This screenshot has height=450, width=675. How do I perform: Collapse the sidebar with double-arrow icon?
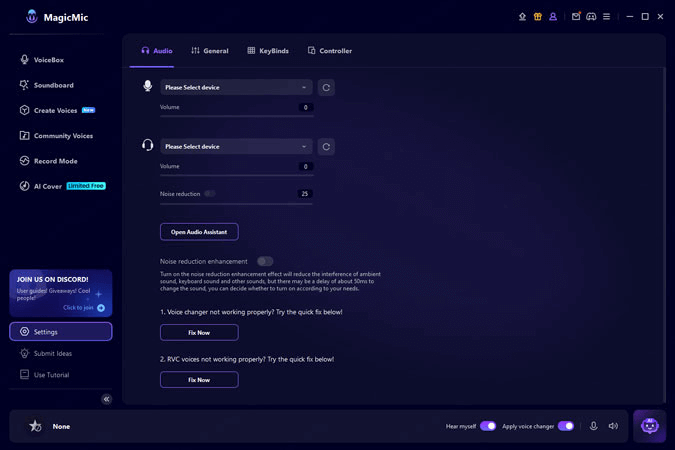pyautogui.click(x=106, y=399)
